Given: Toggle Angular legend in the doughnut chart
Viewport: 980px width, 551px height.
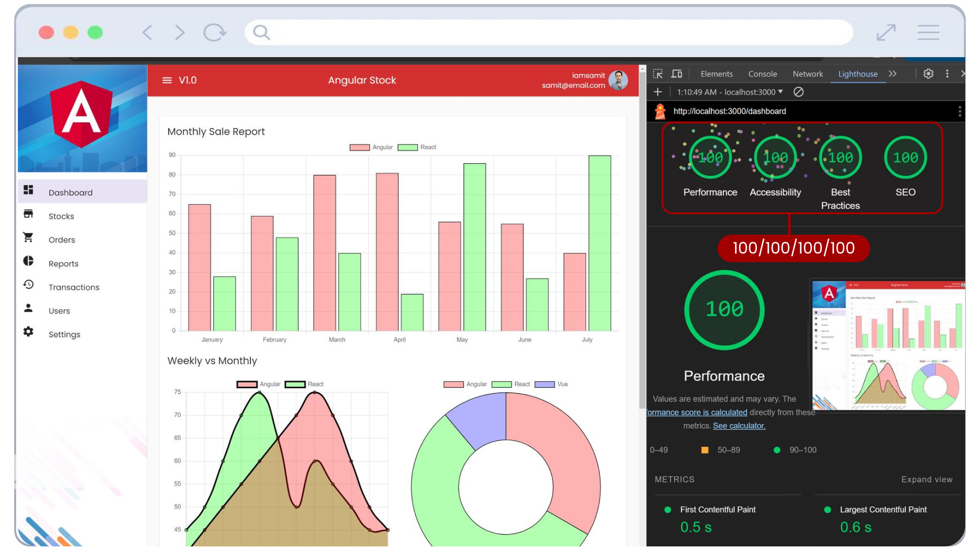Looking at the screenshot, I should pyautogui.click(x=465, y=384).
